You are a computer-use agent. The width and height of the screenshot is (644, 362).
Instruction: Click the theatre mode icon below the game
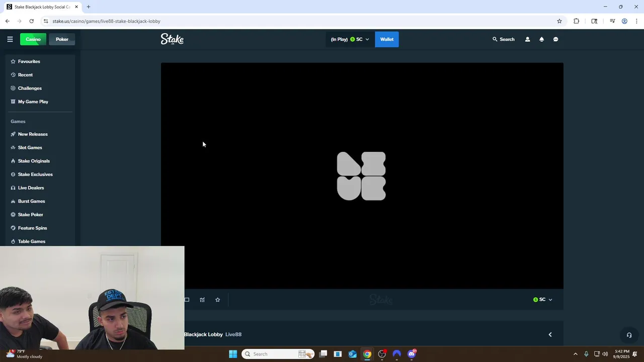click(187, 300)
